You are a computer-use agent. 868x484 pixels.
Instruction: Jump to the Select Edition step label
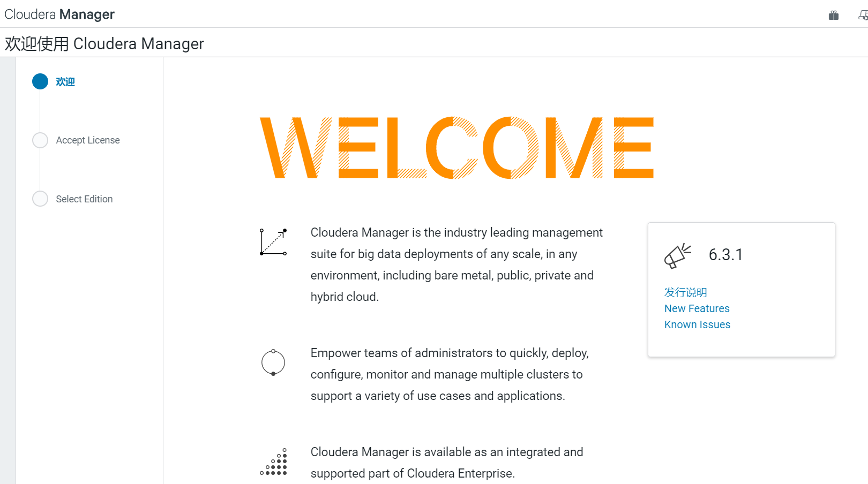pos(84,199)
